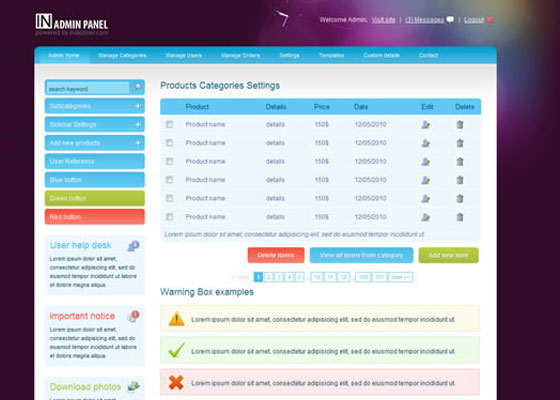560x400 pixels.
Task: Click the User help desk icon
Action: tap(134, 246)
